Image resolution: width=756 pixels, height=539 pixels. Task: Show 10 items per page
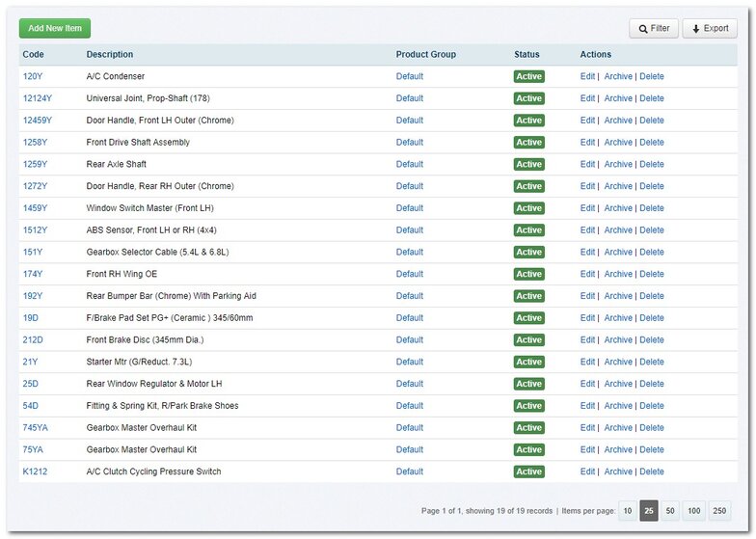(627, 511)
